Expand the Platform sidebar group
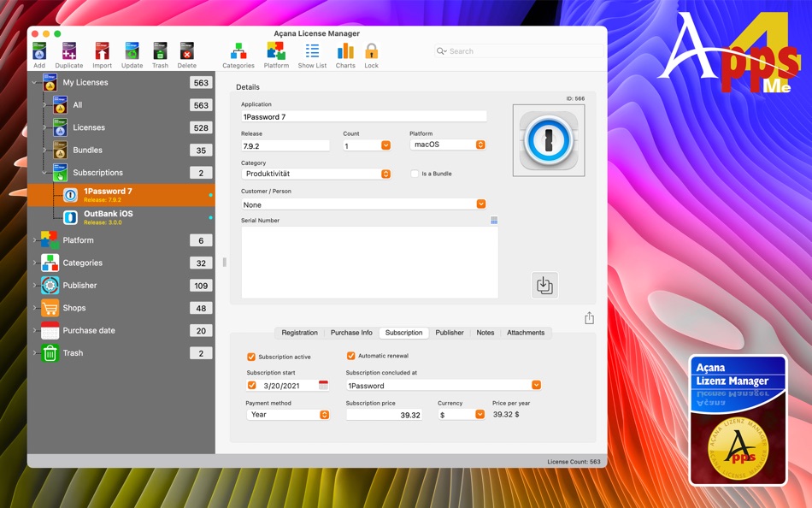Screen dimensions: 812x508 [x=35, y=240]
